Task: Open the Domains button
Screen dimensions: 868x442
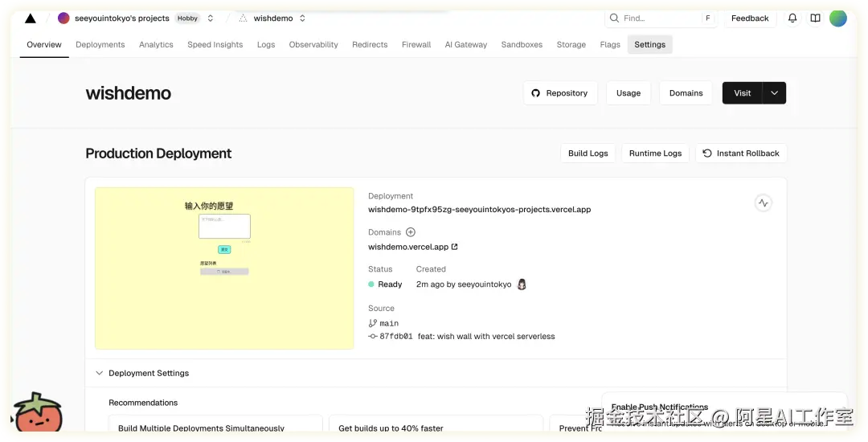Action: [x=686, y=93]
